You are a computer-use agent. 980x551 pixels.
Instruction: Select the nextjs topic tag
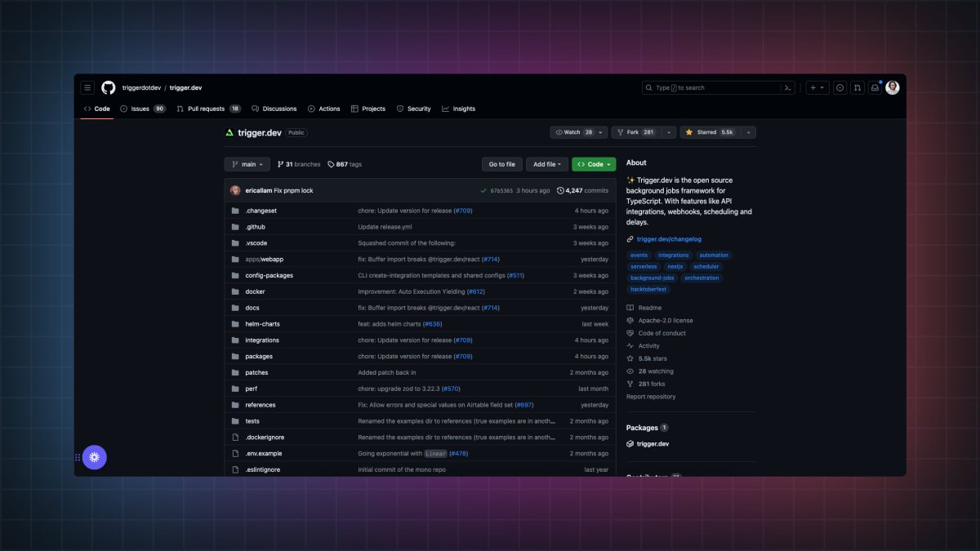click(675, 266)
